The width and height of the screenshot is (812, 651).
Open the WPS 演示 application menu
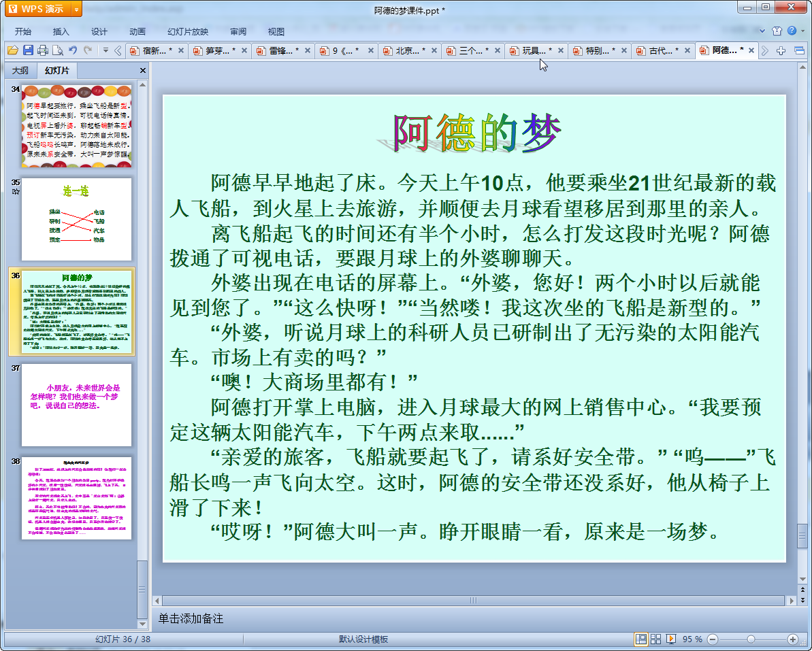pyautogui.click(x=38, y=9)
